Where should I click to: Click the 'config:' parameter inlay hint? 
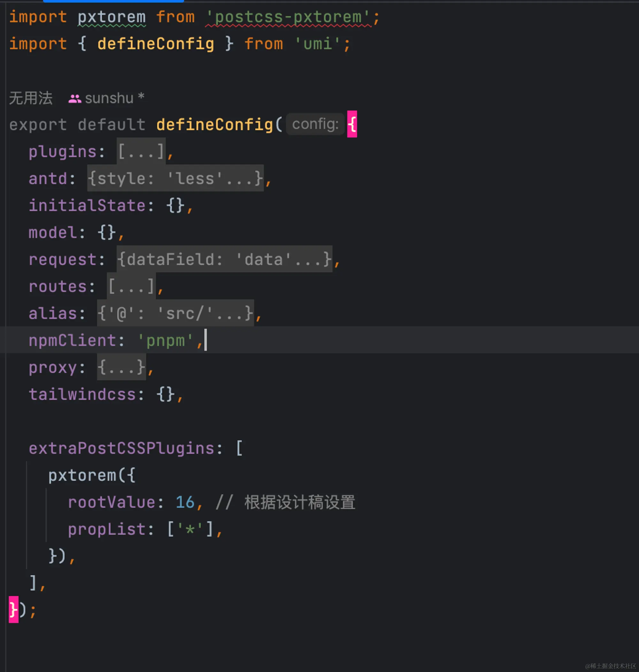(315, 124)
